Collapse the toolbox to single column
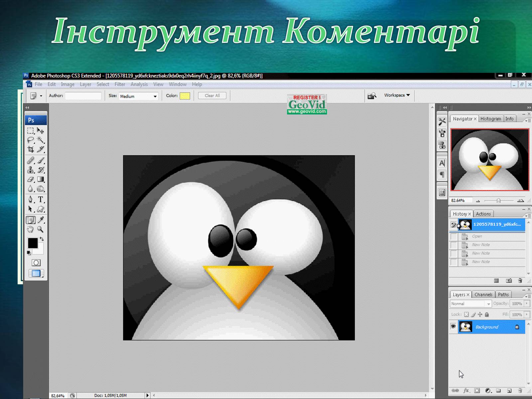The height and width of the screenshot is (399, 532). (27, 107)
